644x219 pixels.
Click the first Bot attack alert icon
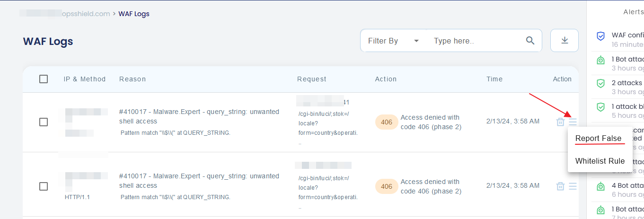tap(600, 60)
